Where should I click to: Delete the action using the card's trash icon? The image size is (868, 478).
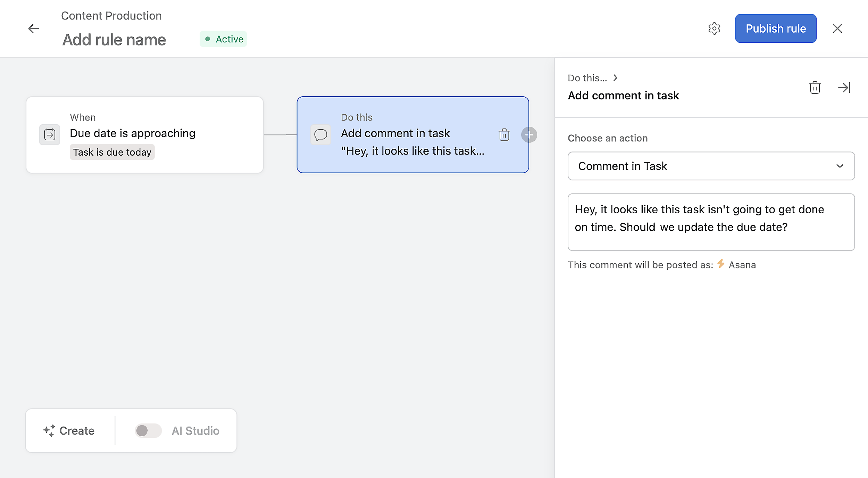[x=504, y=134]
